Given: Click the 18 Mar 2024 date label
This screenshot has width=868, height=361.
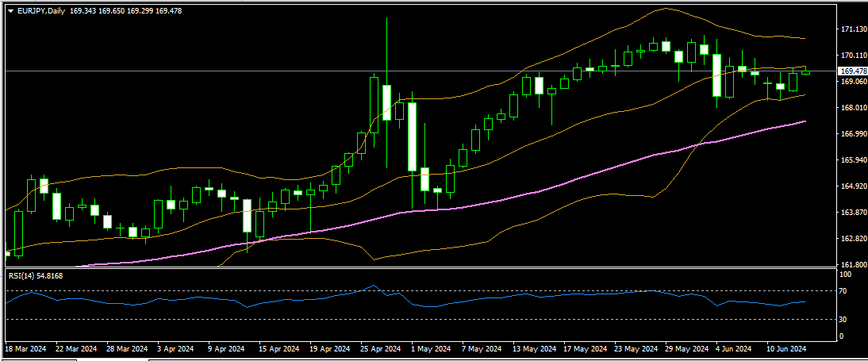Looking at the screenshot, I should [x=26, y=349].
